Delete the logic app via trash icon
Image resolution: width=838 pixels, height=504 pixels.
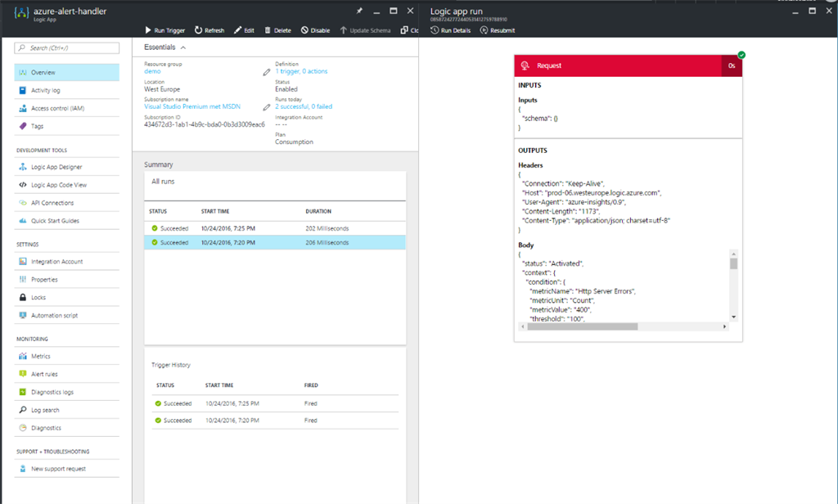[268, 30]
